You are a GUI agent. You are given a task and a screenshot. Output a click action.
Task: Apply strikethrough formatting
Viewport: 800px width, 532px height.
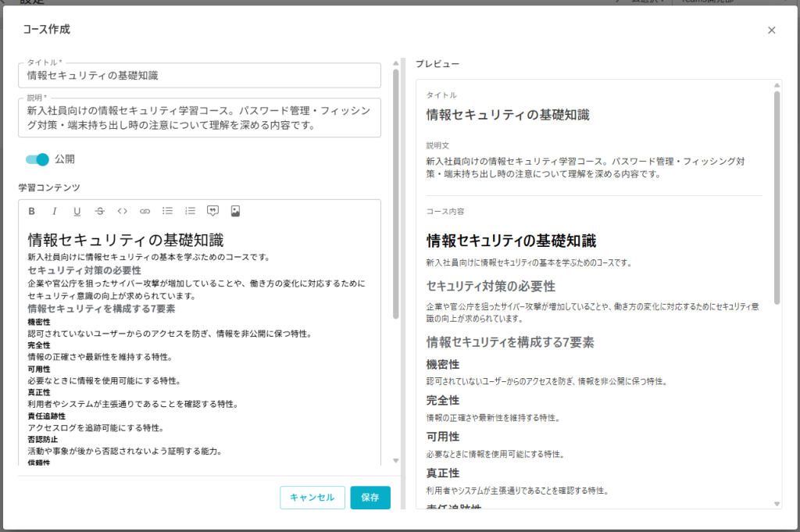99,211
